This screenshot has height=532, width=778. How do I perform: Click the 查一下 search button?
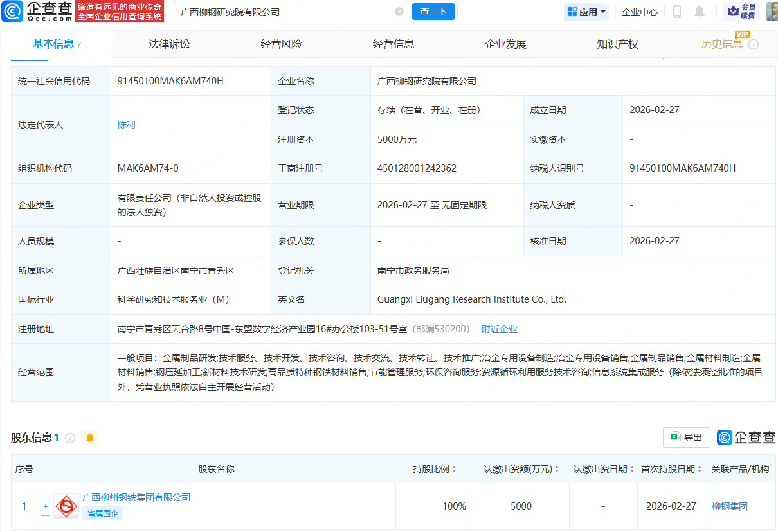(433, 12)
